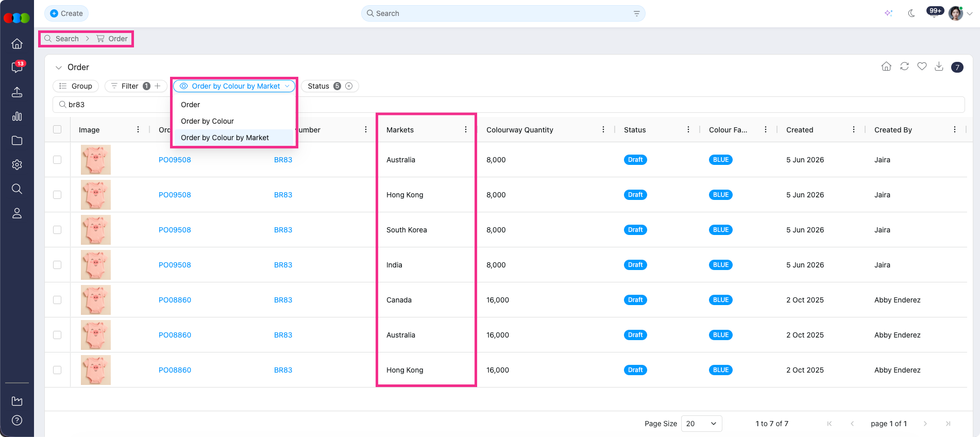Open messages icon with 13 badge
Viewport: 980px width, 437px height.
17,68
